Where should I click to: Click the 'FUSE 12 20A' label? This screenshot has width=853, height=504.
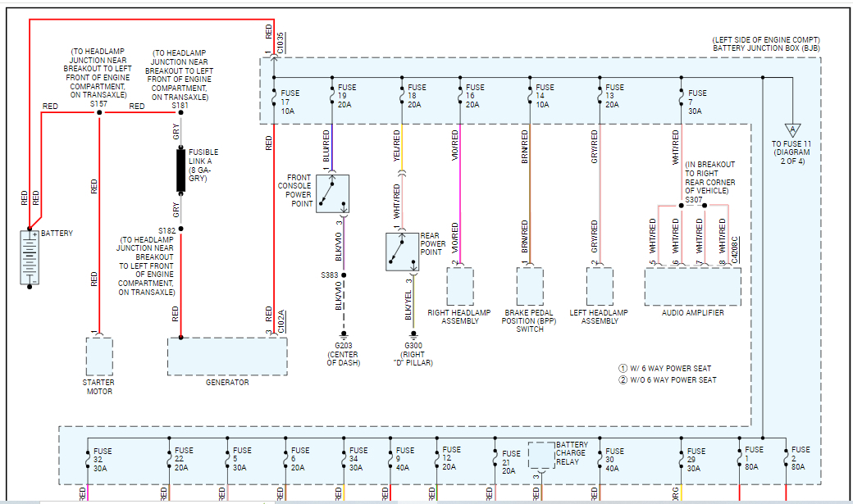(452, 458)
